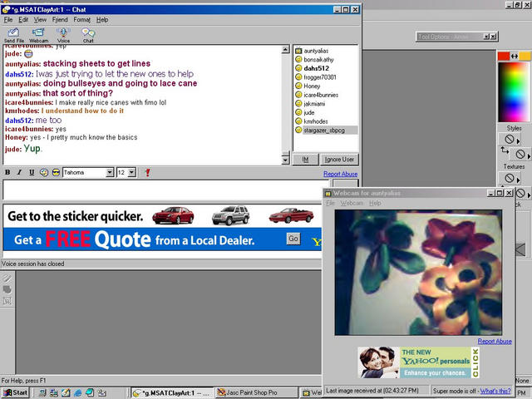Screen dimensions: 532x399
Task: Open Start menu on taskbar
Action: coord(15,393)
